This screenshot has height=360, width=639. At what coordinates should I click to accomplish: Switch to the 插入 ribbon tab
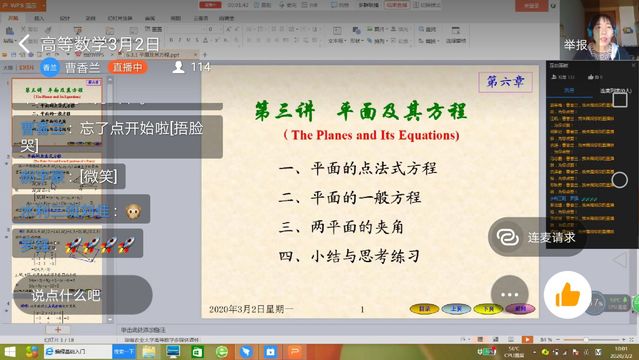(x=39, y=18)
